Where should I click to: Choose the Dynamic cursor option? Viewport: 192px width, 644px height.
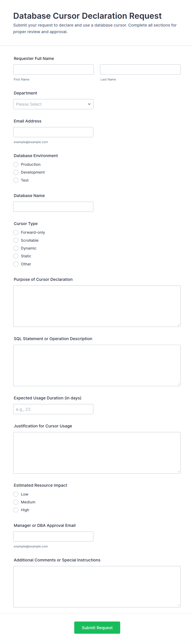click(15, 248)
